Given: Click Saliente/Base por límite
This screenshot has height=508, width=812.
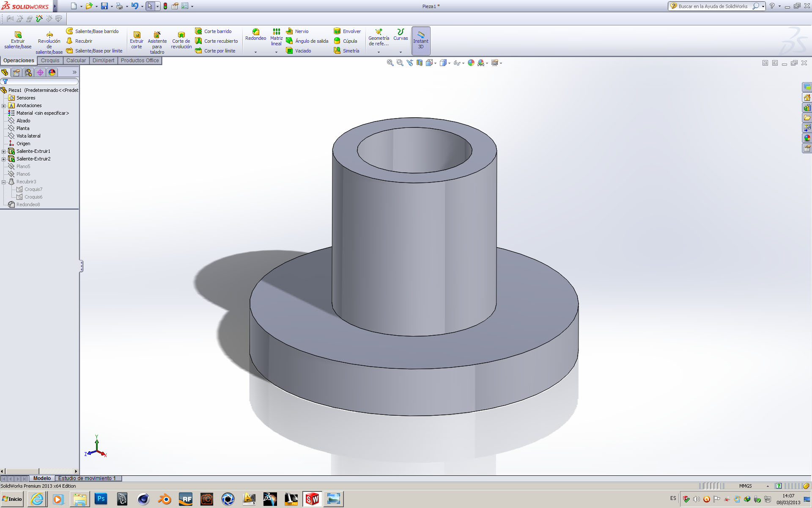Looking at the screenshot, I should pos(94,51).
